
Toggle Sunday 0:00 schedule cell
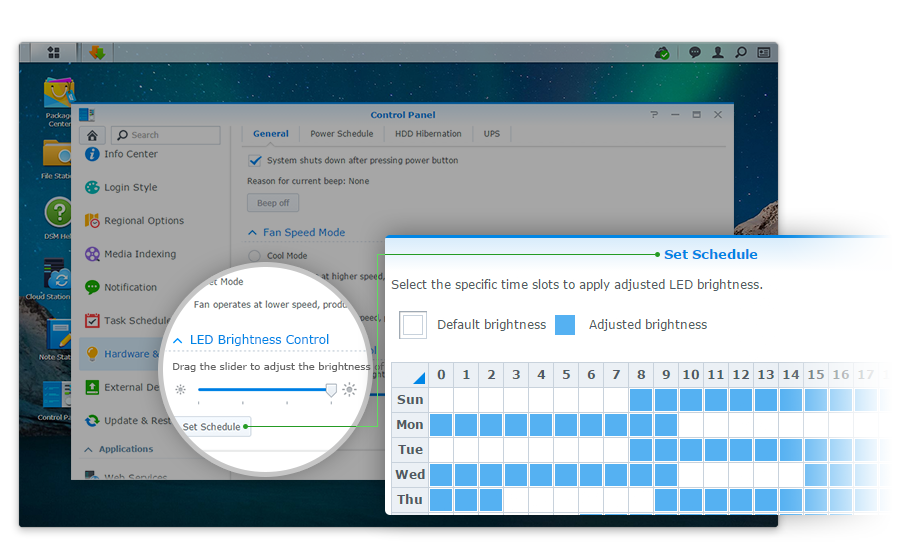click(441, 400)
